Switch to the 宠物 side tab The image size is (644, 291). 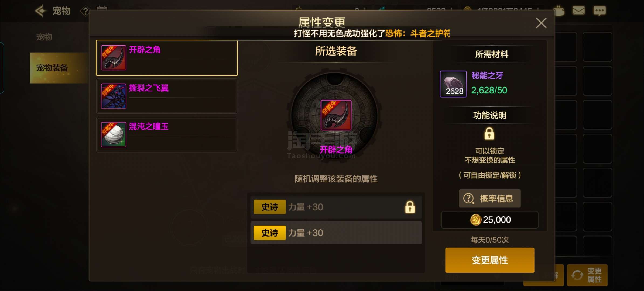pos(44,37)
